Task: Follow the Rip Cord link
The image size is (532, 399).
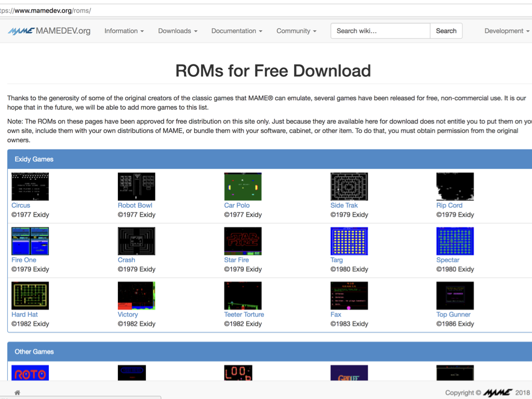Action: coord(449,205)
